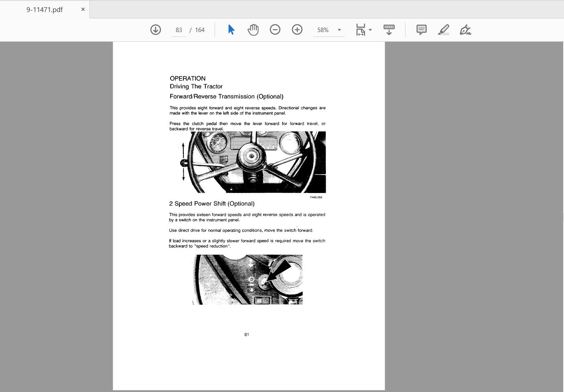Click the 2 Speed Power Shift heading
Screen dimensions: 564x392
point(212,204)
